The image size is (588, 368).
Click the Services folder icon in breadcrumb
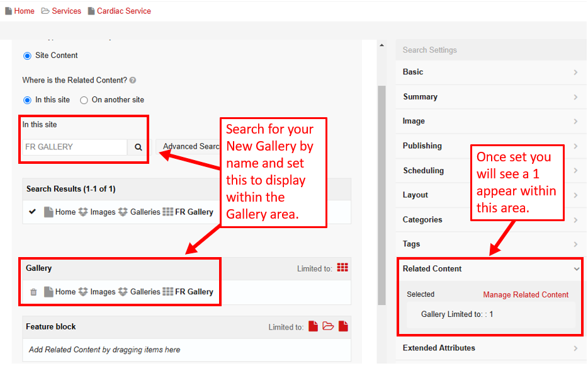[x=45, y=11]
